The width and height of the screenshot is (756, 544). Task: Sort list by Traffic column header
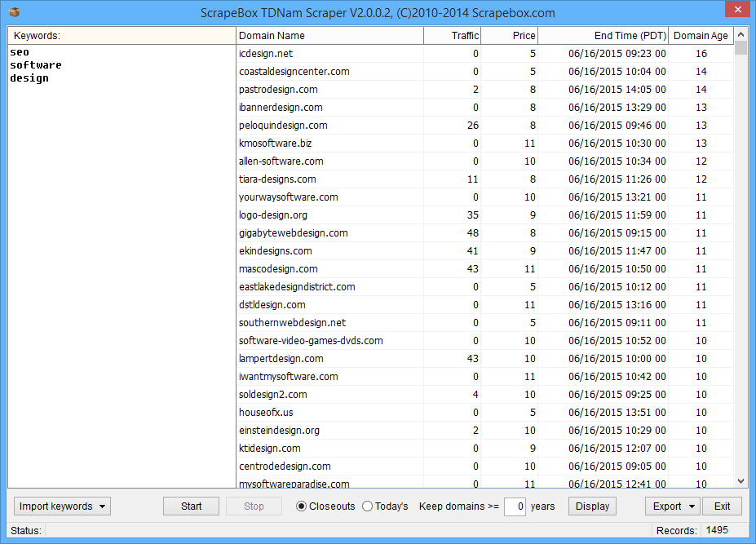(453, 36)
